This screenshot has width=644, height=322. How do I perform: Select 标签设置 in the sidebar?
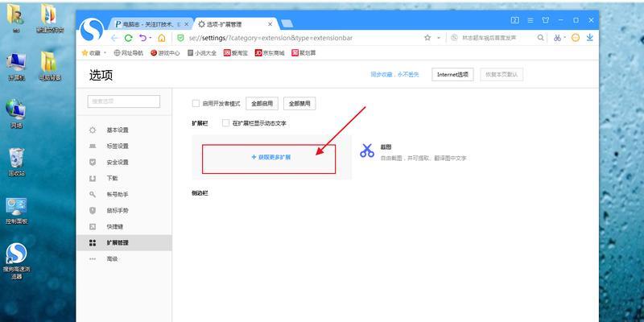point(124,147)
